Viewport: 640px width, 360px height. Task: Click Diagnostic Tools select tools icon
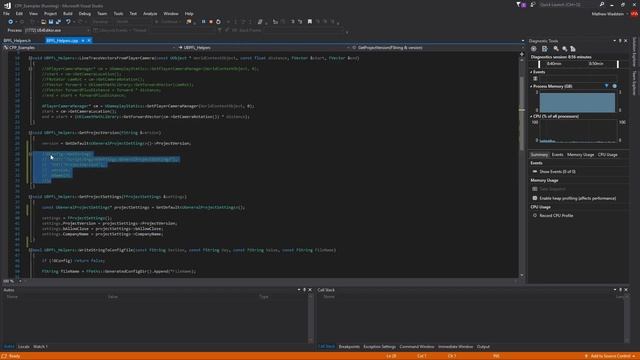coord(544,49)
